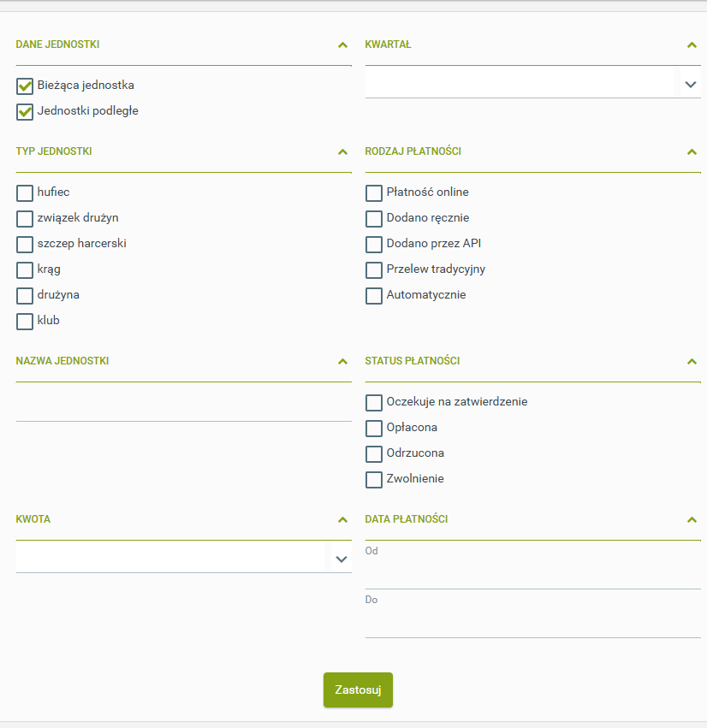Screen dimensions: 707x728
Task: Select the Płatność online checkbox
Action: click(x=374, y=193)
